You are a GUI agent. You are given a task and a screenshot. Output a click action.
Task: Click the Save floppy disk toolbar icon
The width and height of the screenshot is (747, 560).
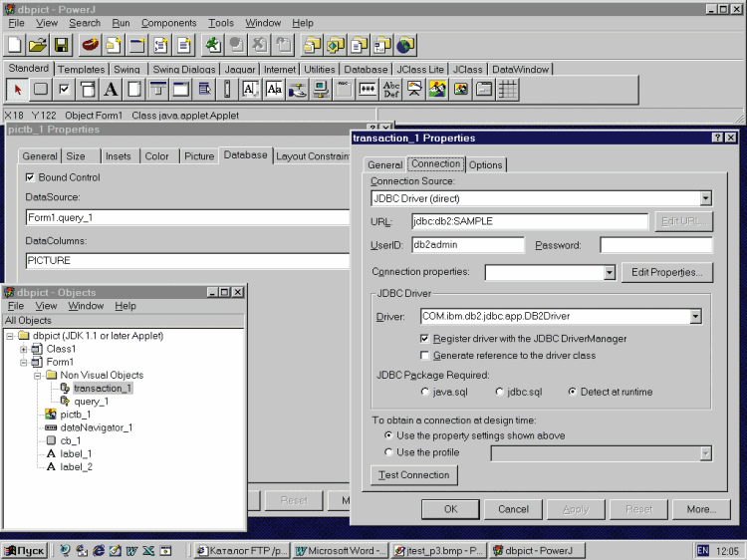pyautogui.click(x=62, y=45)
